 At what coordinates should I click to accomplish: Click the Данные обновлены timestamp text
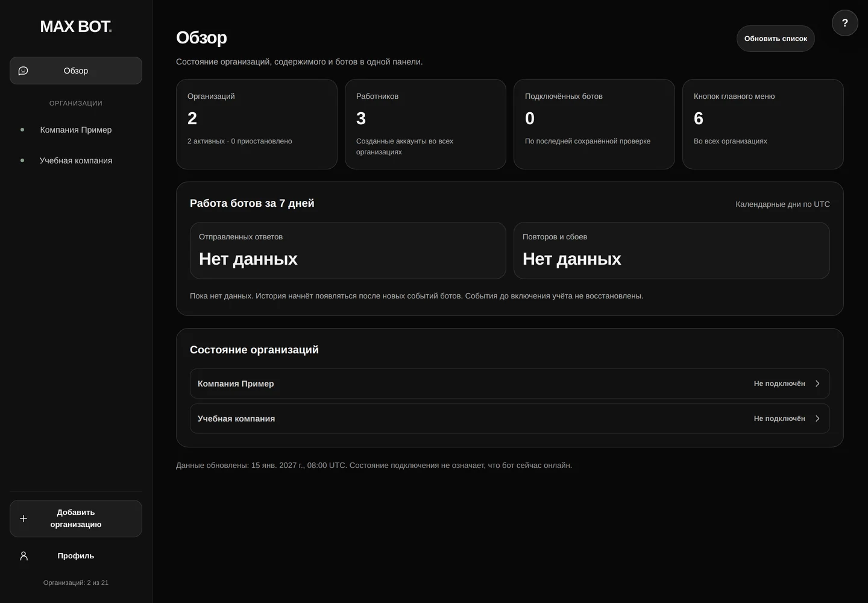click(x=374, y=466)
